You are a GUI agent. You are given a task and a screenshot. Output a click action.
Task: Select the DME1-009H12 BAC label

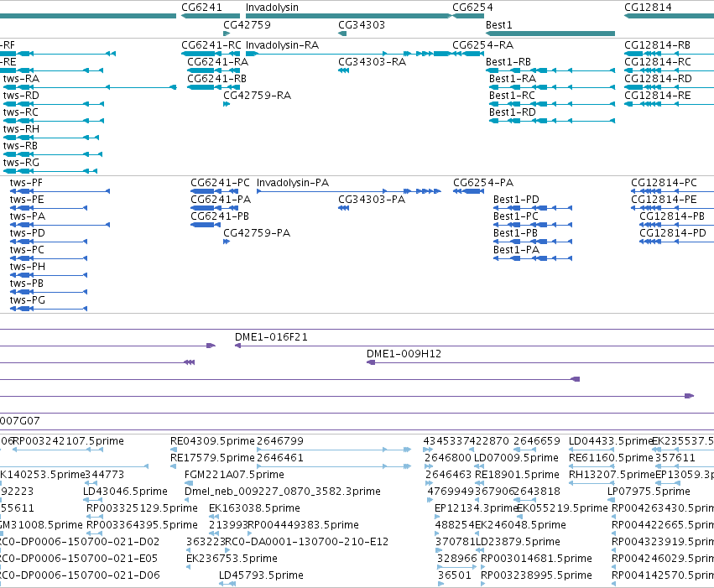(404, 354)
